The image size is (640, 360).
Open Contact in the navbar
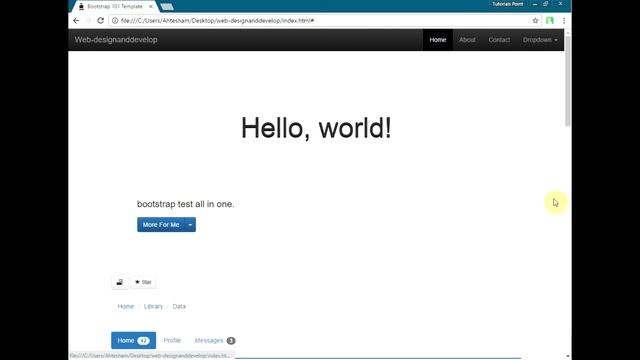(499, 40)
